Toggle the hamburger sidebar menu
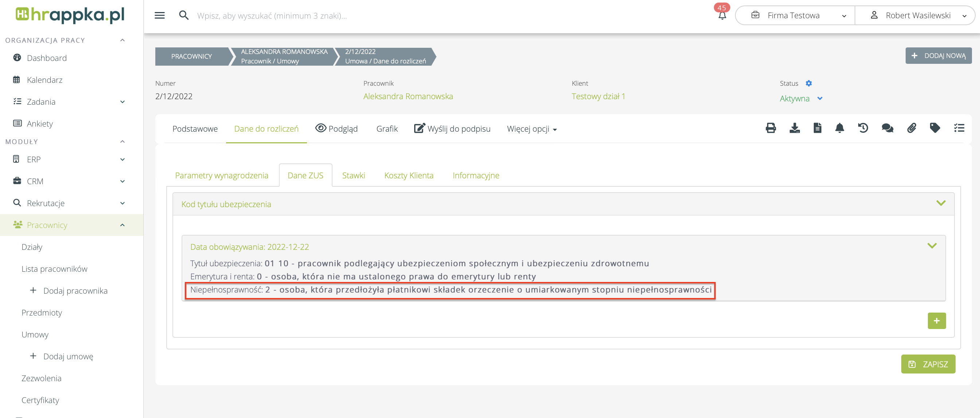The height and width of the screenshot is (418, 980). (159, 15)
